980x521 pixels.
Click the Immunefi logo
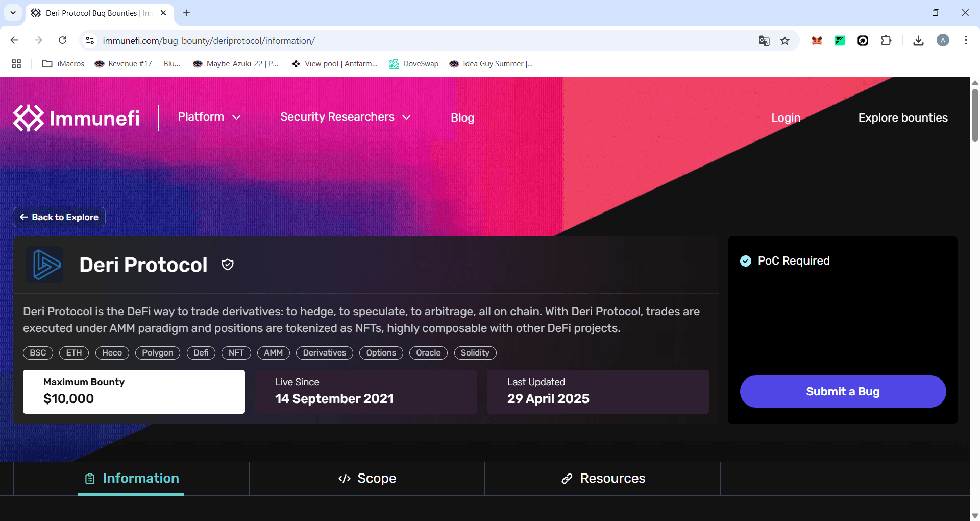77,118
